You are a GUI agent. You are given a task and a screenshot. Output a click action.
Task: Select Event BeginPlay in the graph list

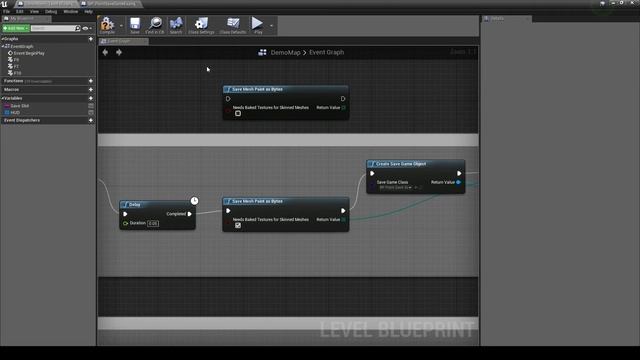pyautogui.click(x=27, y=53)
